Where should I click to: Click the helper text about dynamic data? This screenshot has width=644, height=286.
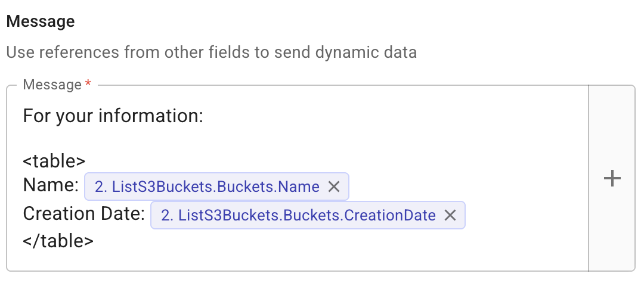point(211,52)
